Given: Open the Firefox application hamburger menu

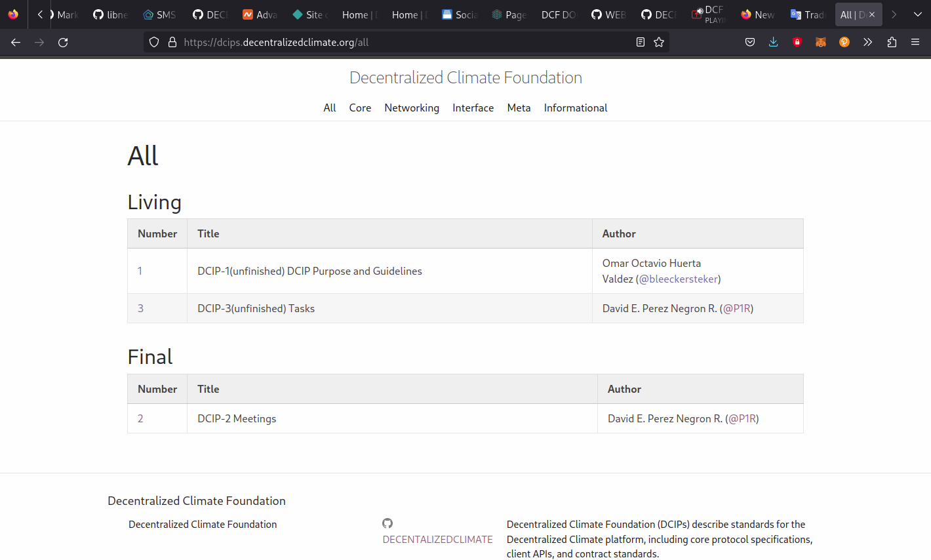Looking at the screenshot, I should coord(915,42).
